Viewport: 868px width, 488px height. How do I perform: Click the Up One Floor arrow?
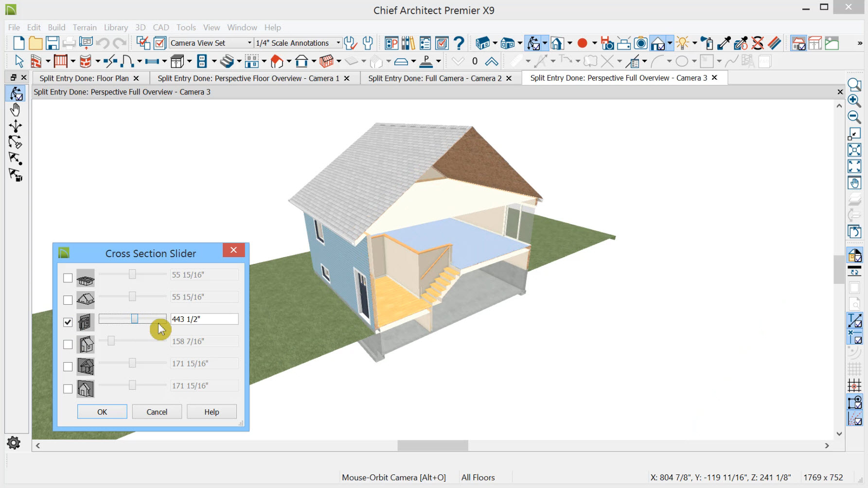pos(492,62)
